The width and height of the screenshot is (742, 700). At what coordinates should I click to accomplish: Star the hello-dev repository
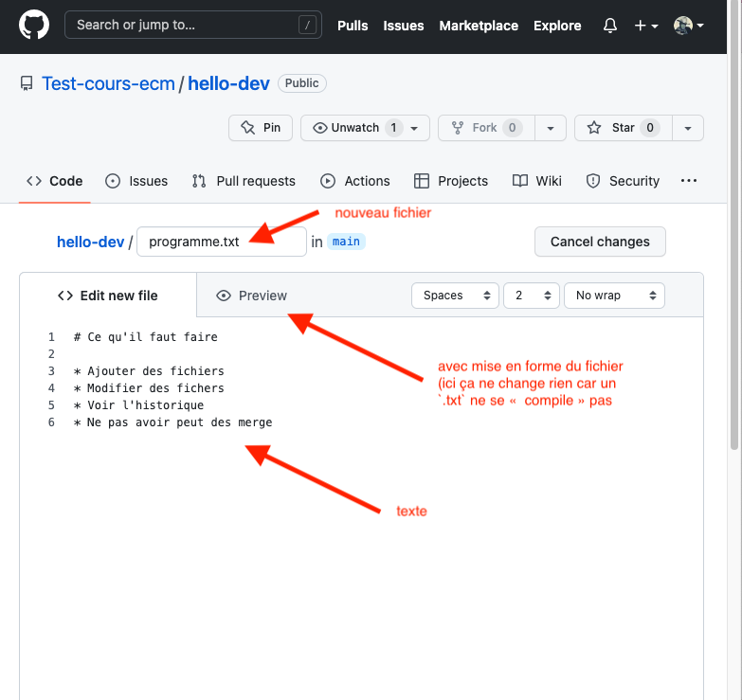pos(622,128)
